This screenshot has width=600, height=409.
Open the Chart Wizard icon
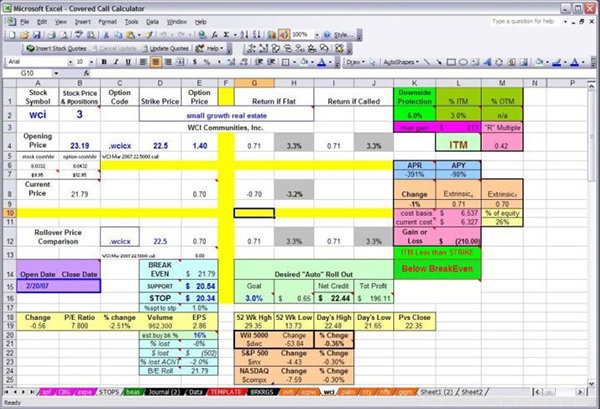tap(272, 35)
